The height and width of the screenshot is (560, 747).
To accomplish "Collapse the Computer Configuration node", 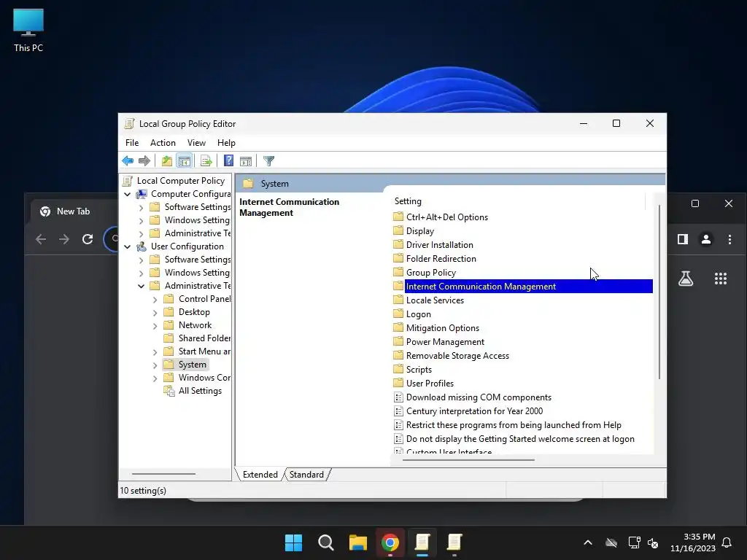I will (x=127, y=194).
